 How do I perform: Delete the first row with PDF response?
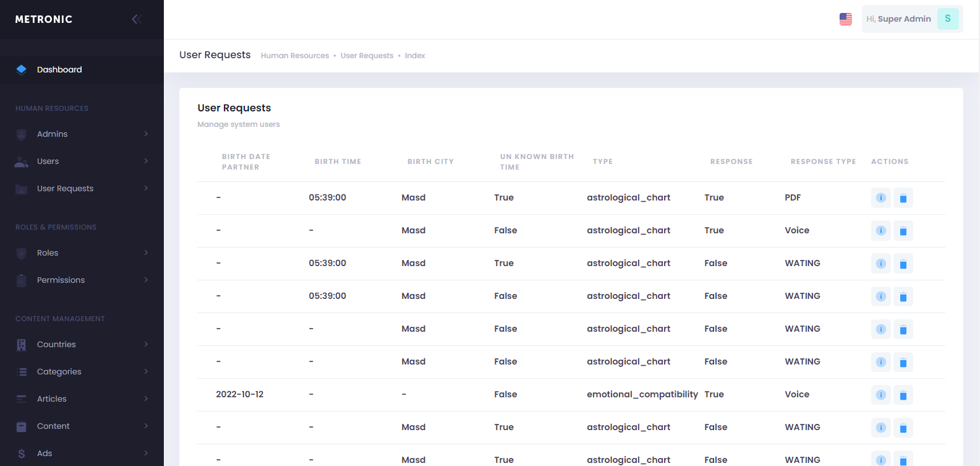(903, 198)
